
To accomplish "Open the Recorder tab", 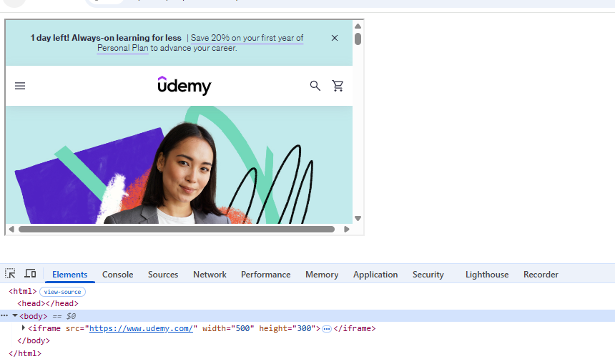I will point(541,275).
